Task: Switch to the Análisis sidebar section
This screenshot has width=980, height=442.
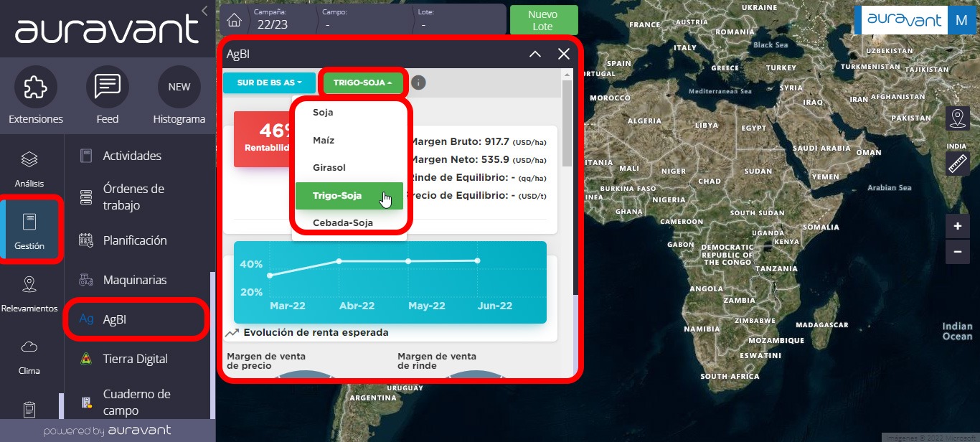Action: [29, 169]
